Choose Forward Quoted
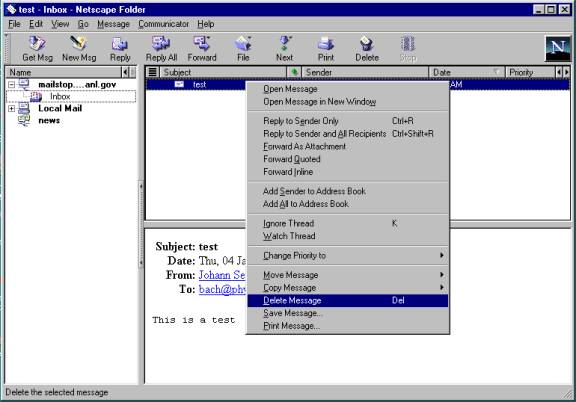Screen dimensions: 576x402 click(348, 159)
